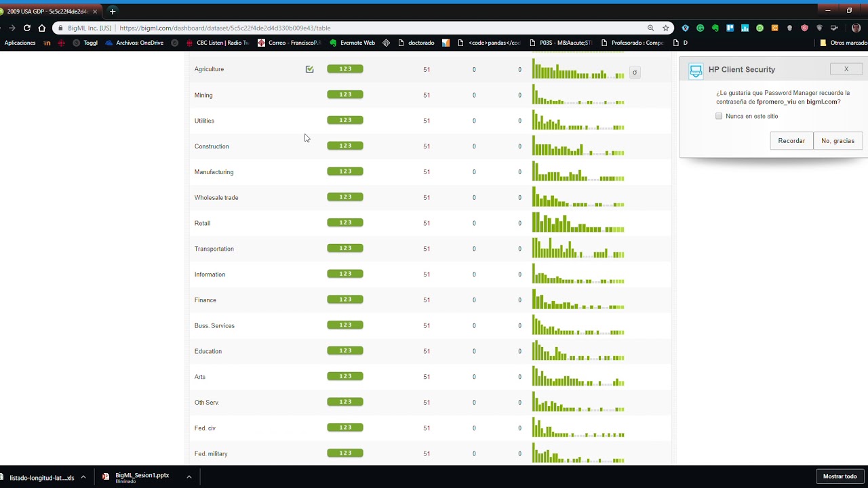Click the numeric 123 type badge for Wholesale trade

pos(345,197)
